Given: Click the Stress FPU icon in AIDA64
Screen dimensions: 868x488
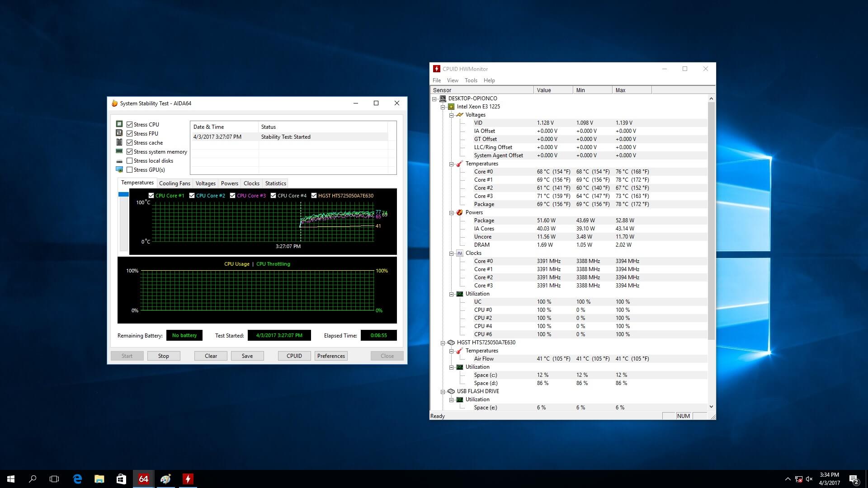Looking at the screenshot, I should [x=119, y=133].
